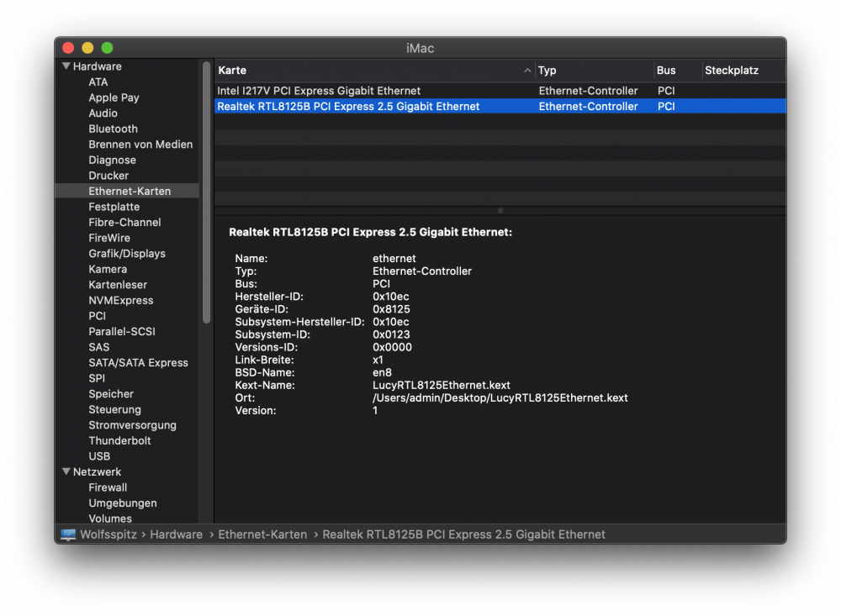841x616 pixels.
Task: Open the Bluetooth section
Action: [x=114, y=129]
